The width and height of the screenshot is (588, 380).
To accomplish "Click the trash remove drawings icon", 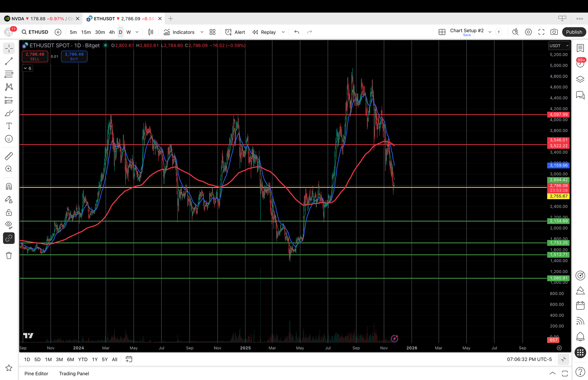I will [x=9, y=255].
